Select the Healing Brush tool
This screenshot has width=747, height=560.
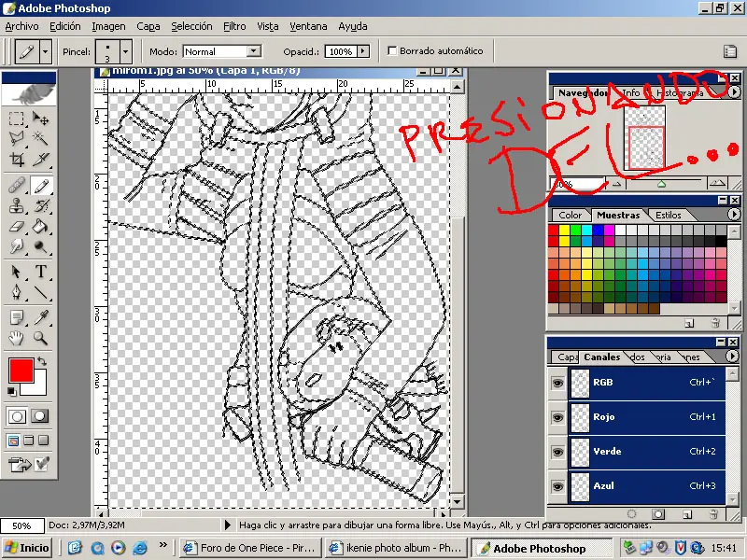[17, 185]
